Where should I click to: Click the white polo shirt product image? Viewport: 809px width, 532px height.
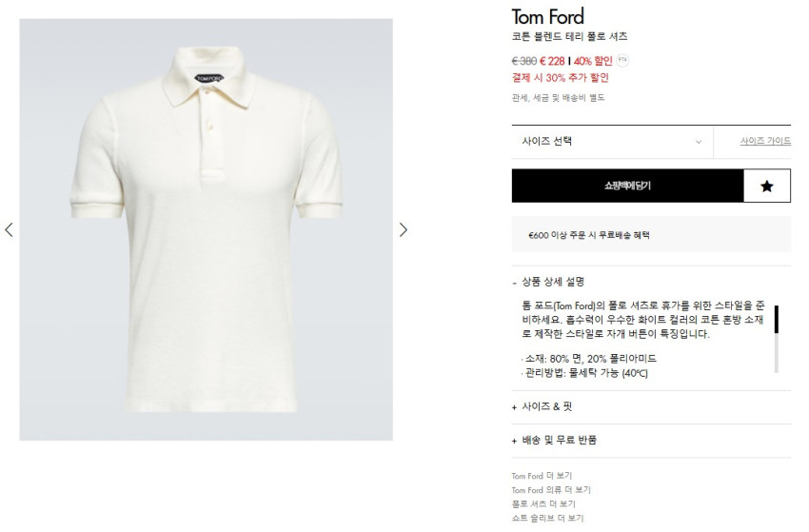pyautogui.click(x=206, y=229)
